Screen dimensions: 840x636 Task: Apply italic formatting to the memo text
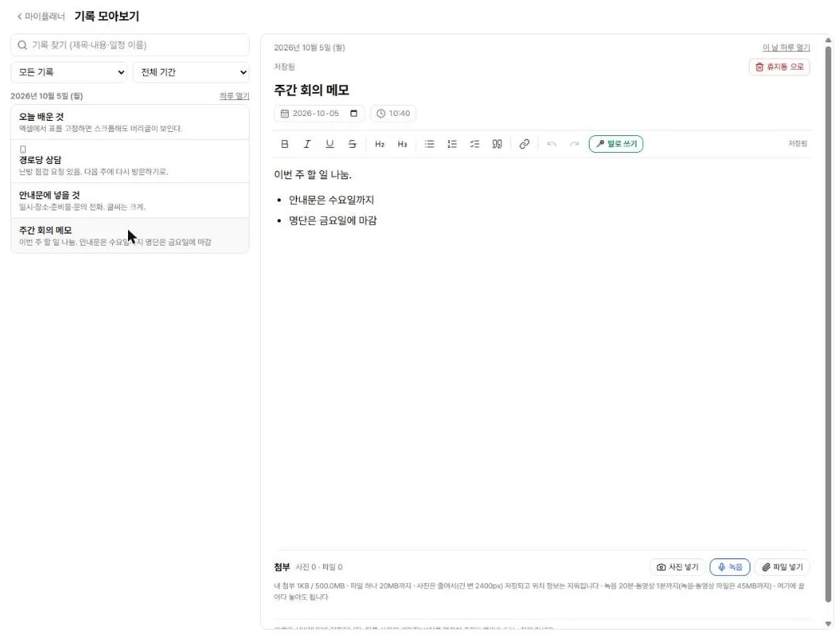[x=307, y=143]
